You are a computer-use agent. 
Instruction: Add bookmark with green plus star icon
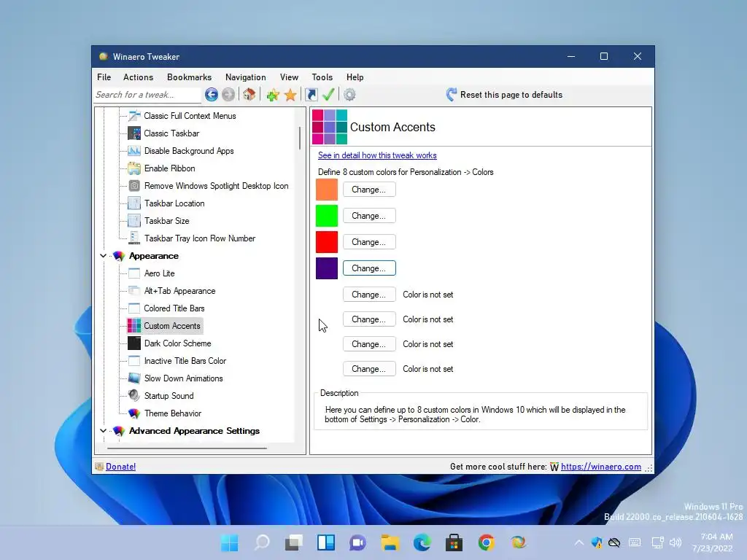pos(273,95)
